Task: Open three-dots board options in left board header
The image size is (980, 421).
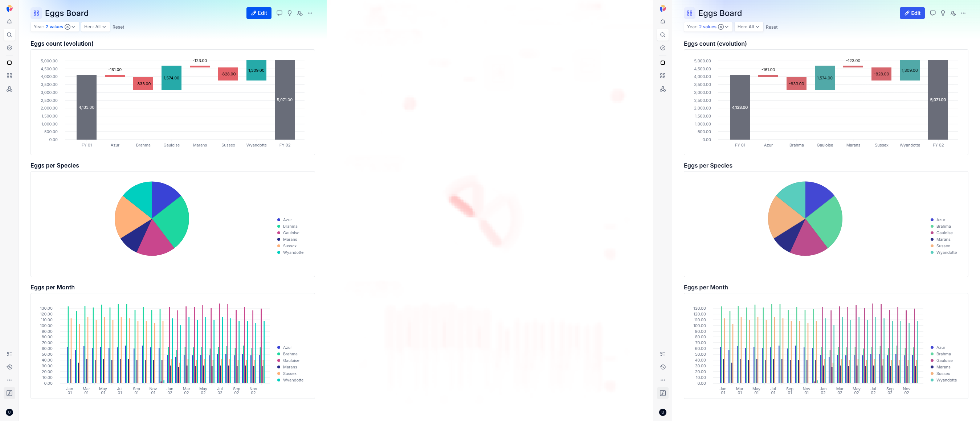Action: [310, 13]
